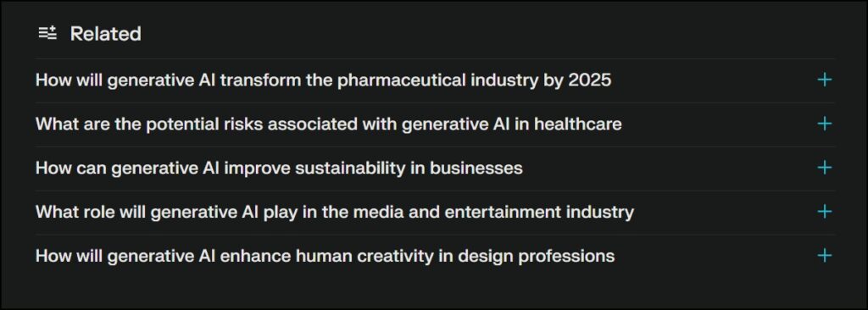The width and height of the screenshot is (868, 310).
Task: Click the text 'sustainability in businesses'
Action: tap(408, 167)
